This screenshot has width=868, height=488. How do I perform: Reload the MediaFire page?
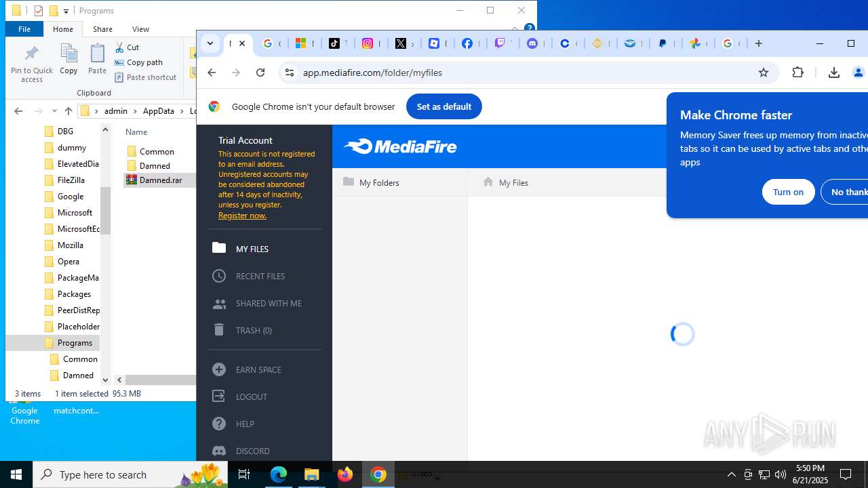coord(260,73)
